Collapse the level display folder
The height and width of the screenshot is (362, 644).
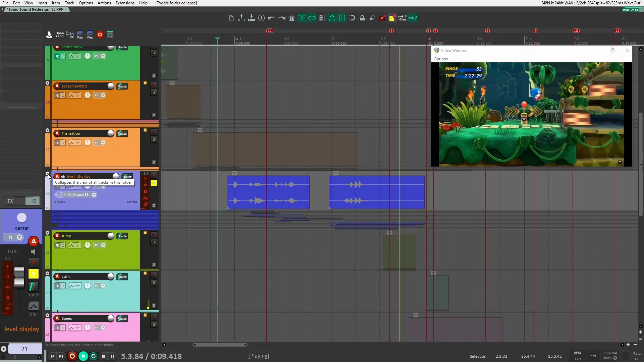(x=47, y=174)
